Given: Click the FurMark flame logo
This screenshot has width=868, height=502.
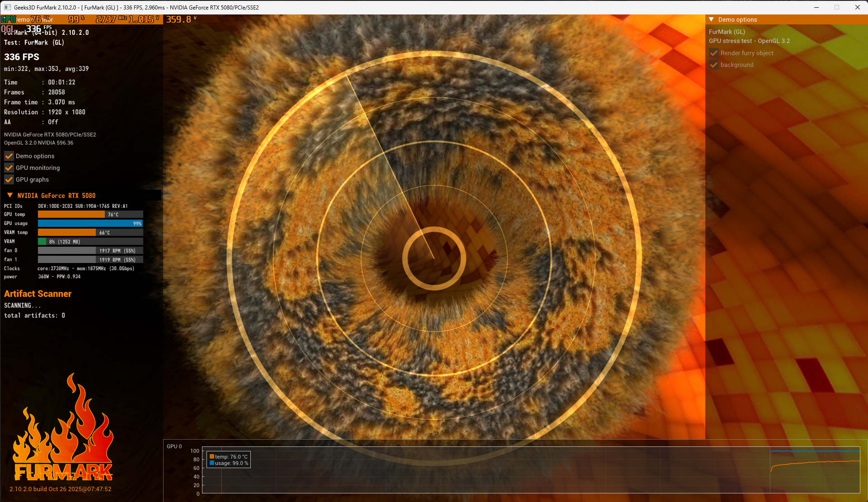Looking at the screenshot, I should [63, 427].
